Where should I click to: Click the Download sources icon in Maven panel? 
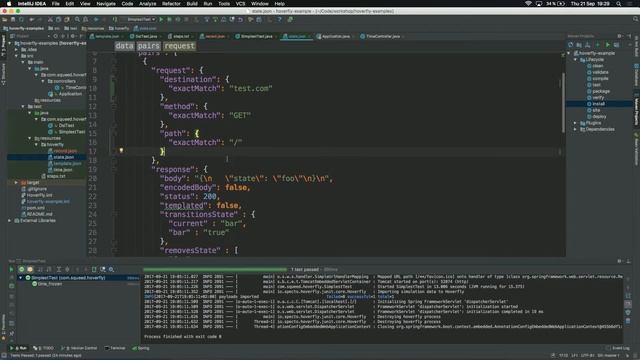pos(588,45)
